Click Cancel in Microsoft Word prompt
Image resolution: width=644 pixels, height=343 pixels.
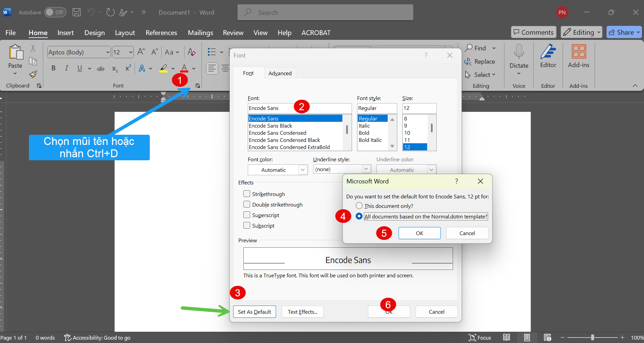pos(467,233)
